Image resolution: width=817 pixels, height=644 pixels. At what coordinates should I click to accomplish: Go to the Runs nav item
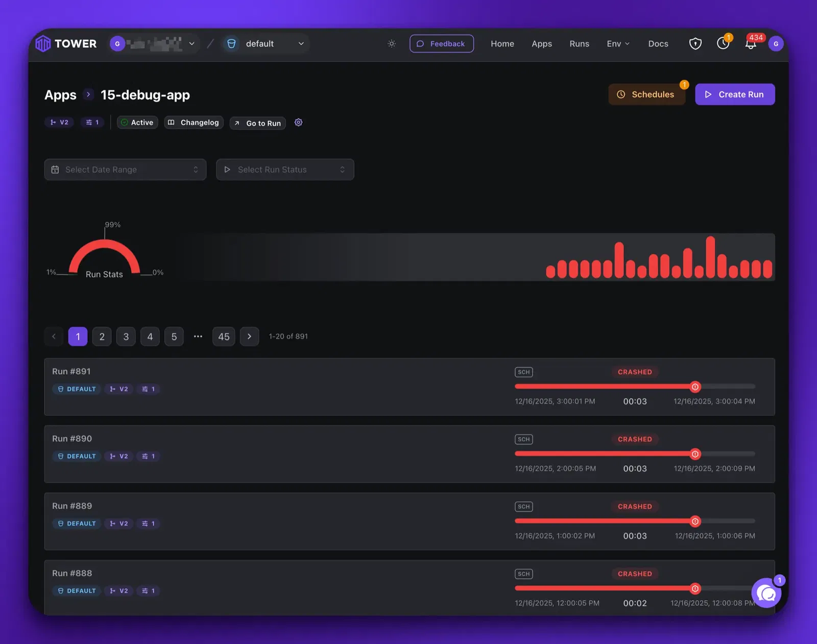579,44
